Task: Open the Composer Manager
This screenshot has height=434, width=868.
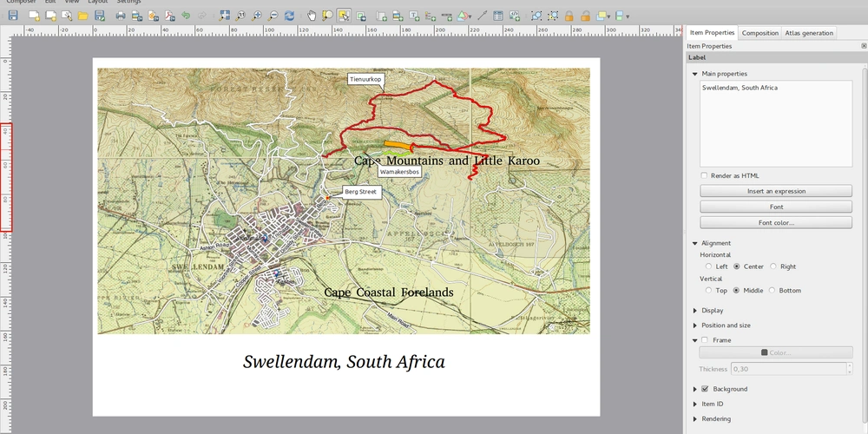Action: [67, 16]
